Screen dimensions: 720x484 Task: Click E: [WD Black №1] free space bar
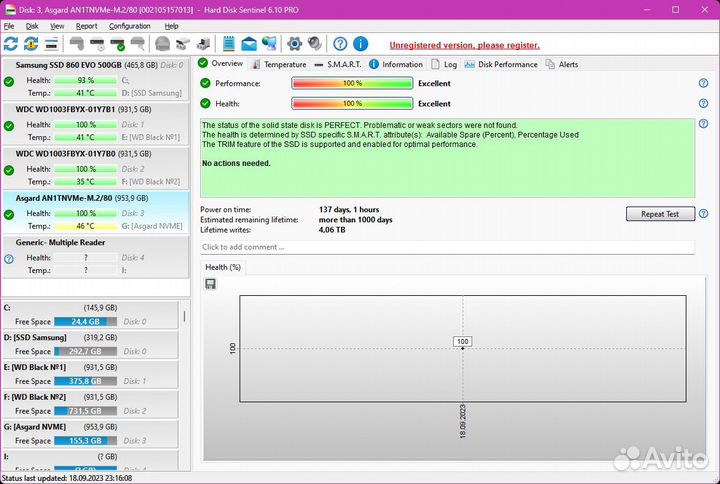coord(85,381)
